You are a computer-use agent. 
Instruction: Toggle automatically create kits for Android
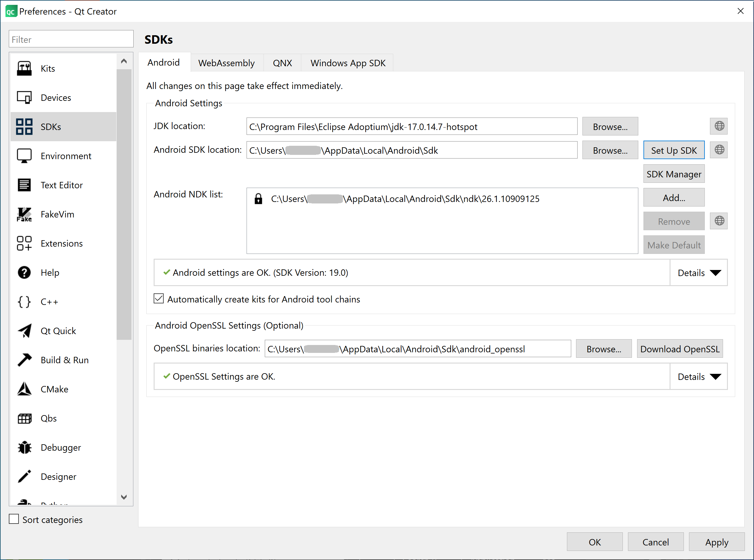[159, 299]
